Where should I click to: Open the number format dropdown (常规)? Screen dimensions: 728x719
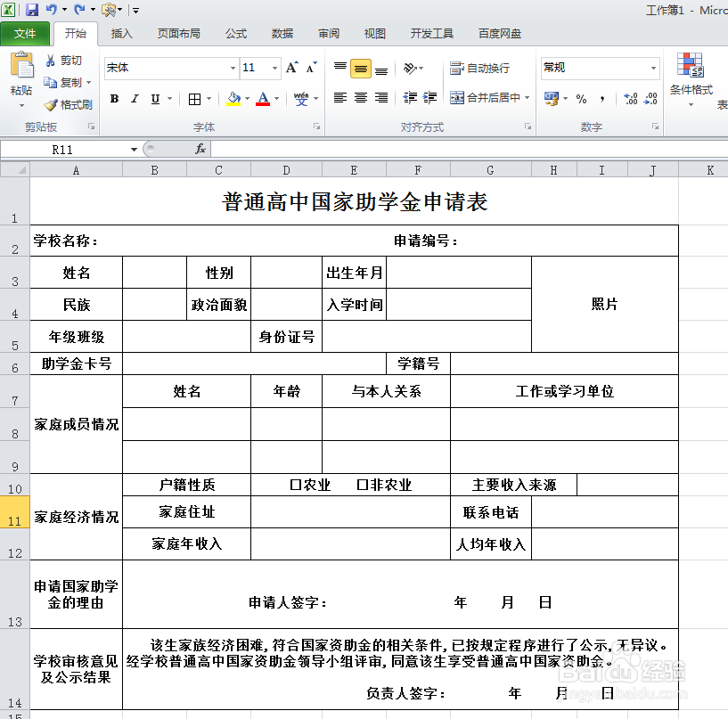(x=653, y=69)
